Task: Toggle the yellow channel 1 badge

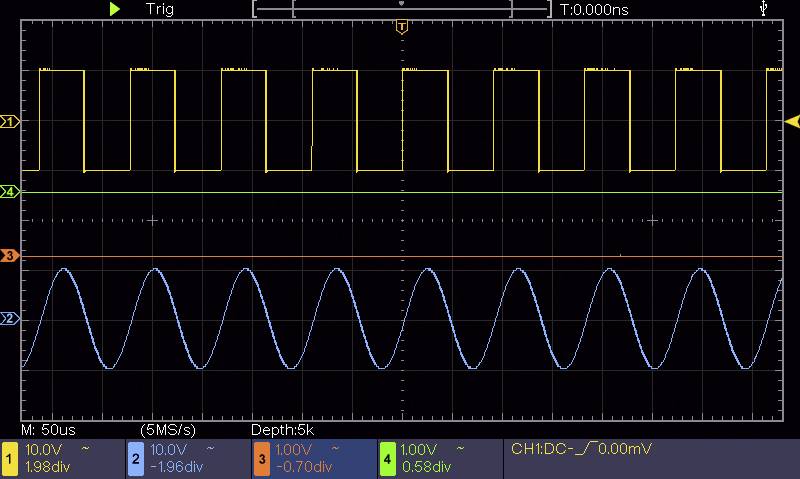Action: click(11, 458)
